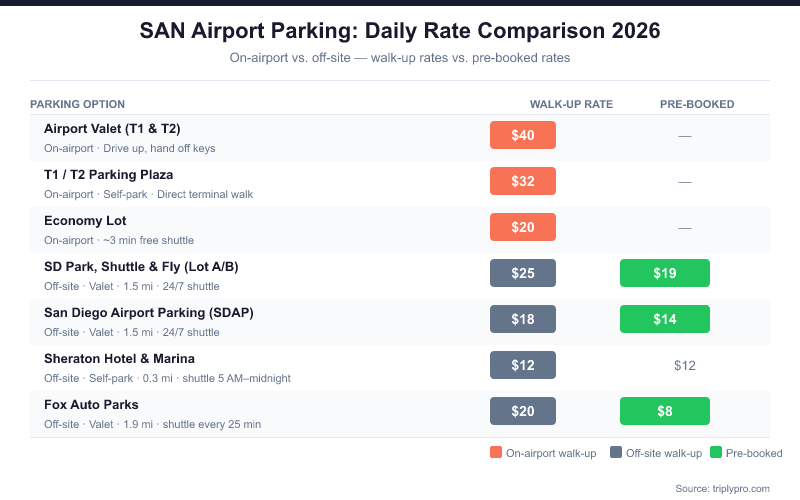Viewport: 800px width, 500px height.
Task: Click the gray Off-site walk-up legend swatch
Action: [x=616, y=453]
